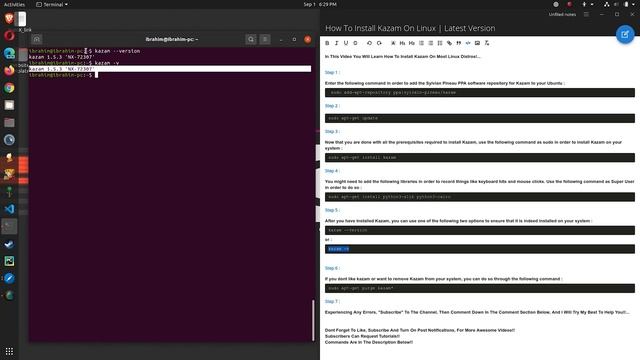The width and height of the screenshot is (640, 360).
Task: Open the terminal hamburger menu
Action: click(265, 39)
